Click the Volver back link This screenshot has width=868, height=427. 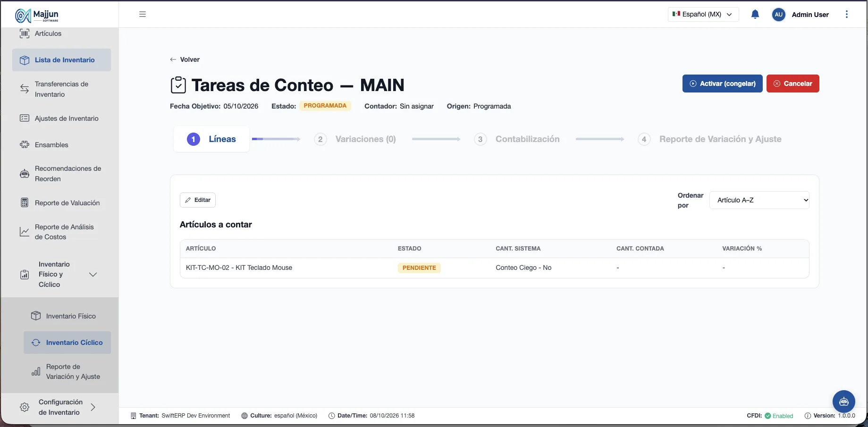pyautogui.click(x=185, y=59)
